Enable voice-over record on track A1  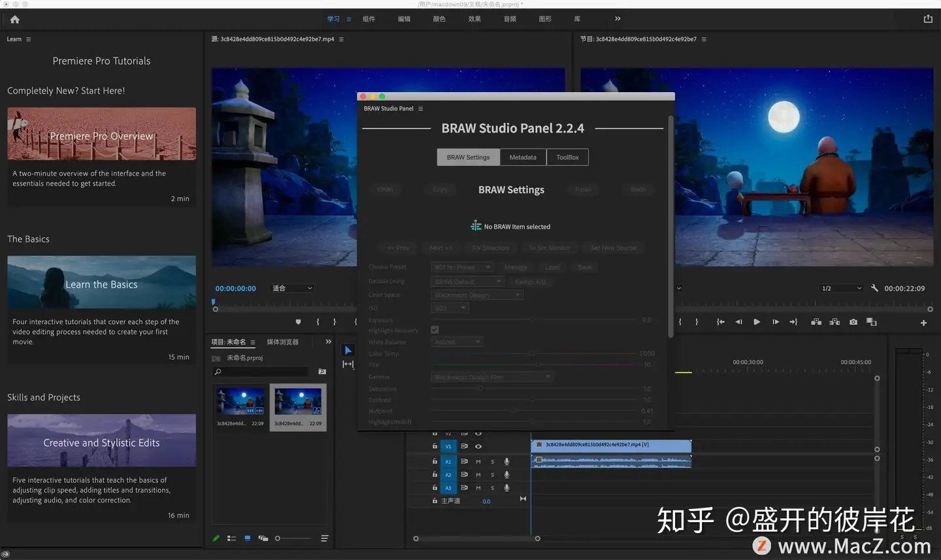tap(506, 461)
